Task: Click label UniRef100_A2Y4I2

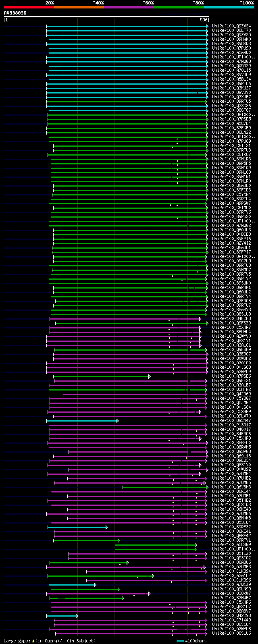Action: click(x=231, y=243)
